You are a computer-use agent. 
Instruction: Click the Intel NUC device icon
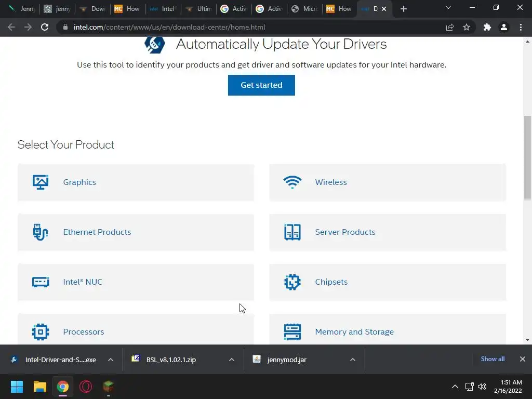tap(41, 282)
